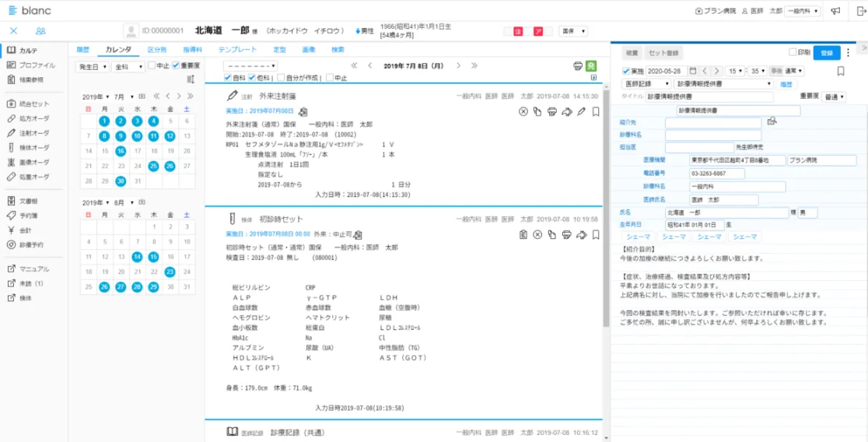Click the green 発 icon
Screen dimensions: 868x442
click(590, 66)
